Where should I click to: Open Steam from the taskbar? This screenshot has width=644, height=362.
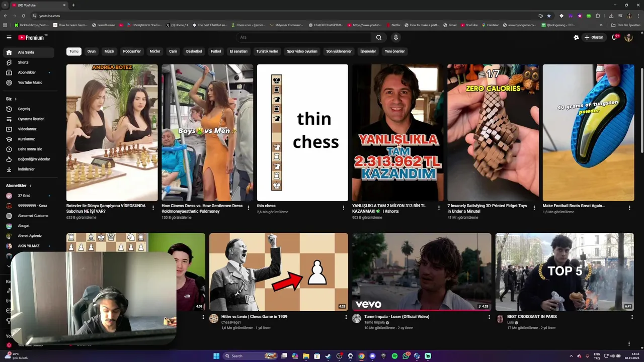328,356
